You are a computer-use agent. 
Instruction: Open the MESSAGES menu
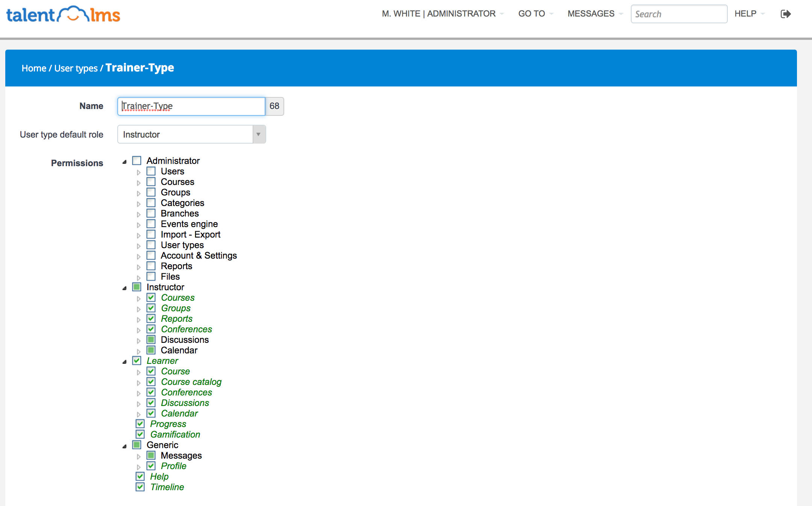[595, 14]
